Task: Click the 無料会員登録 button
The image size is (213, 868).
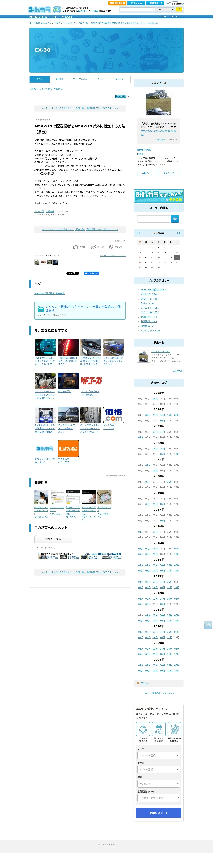Action: [x=117, y=3]
